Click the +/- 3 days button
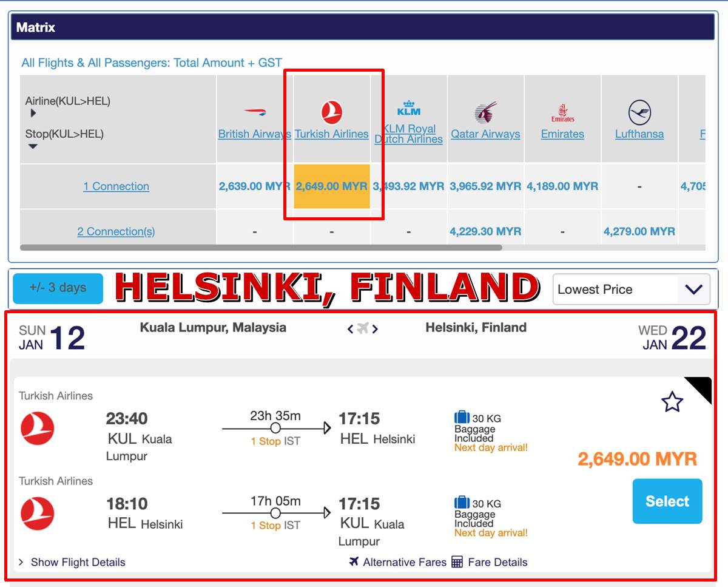This screenshot has height=587, width=728. 58,288
